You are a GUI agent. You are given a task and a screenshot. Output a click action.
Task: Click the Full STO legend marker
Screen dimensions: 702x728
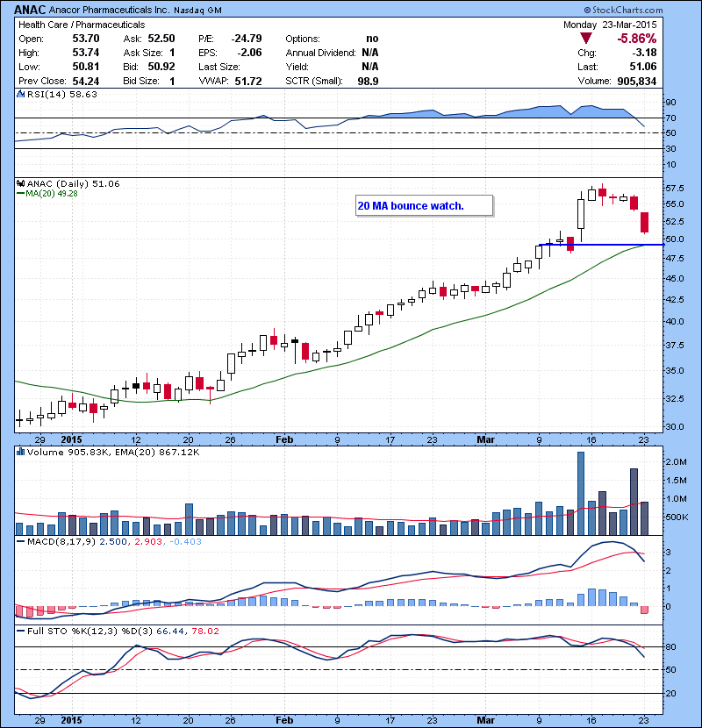(20, 631)
